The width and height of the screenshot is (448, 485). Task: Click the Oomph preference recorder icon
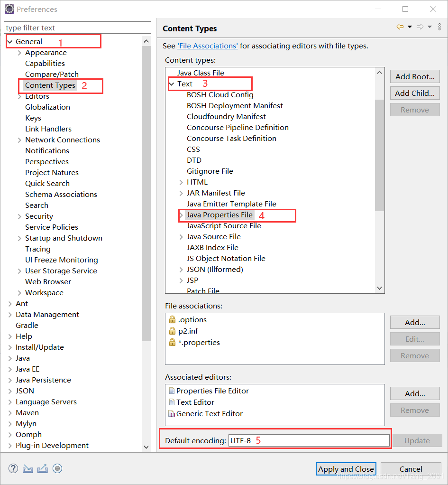57,468
